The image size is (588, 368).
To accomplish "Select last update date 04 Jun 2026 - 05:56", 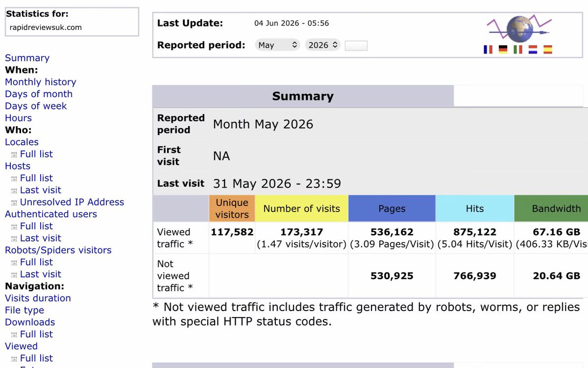I will pos(292,23).
